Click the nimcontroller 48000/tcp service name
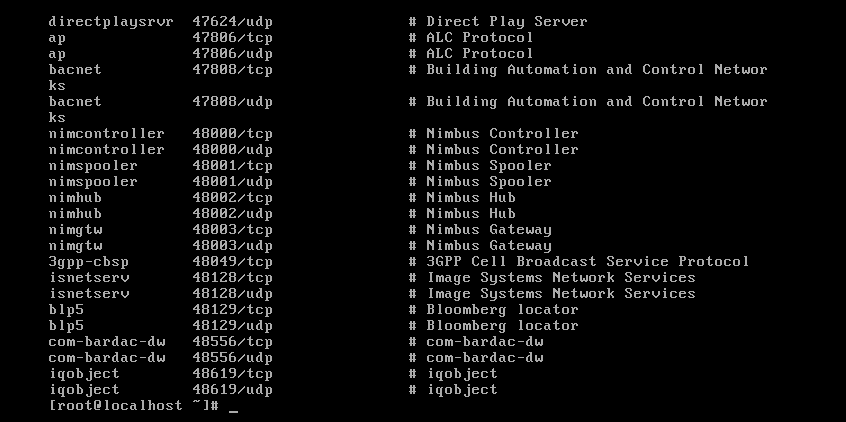This screenshot has height=422, width=846. [x=106, y=133]
